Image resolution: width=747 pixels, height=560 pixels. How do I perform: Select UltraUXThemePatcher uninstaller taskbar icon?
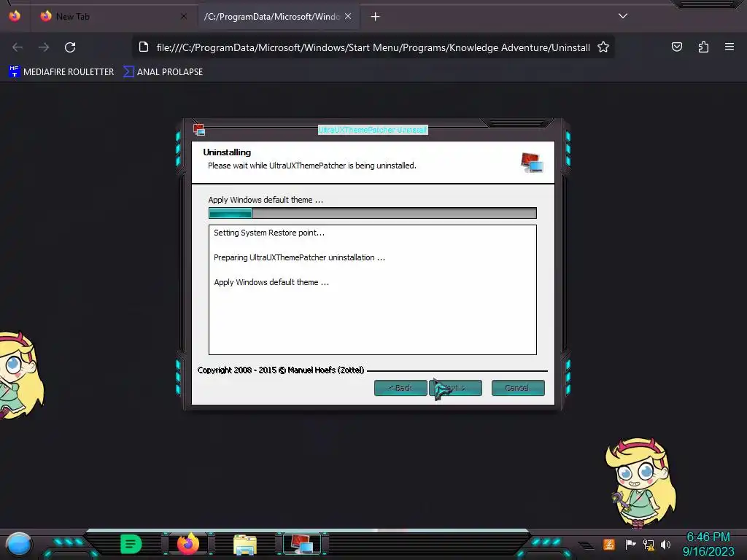coord(302,544)
